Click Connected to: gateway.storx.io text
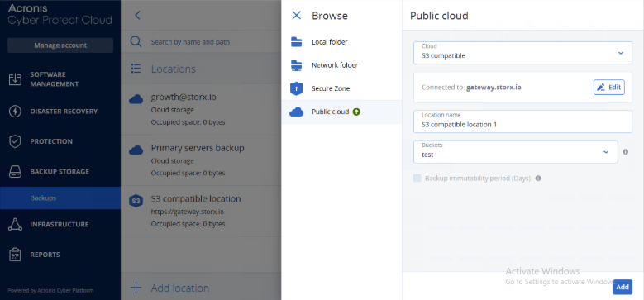The image size is (644, 300). [471, 88]
